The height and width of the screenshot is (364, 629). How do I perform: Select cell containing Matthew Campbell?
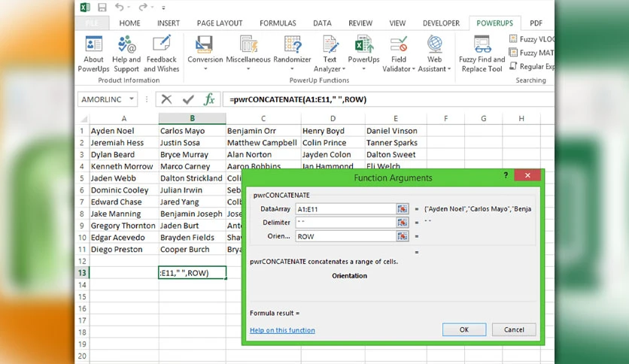263,142
